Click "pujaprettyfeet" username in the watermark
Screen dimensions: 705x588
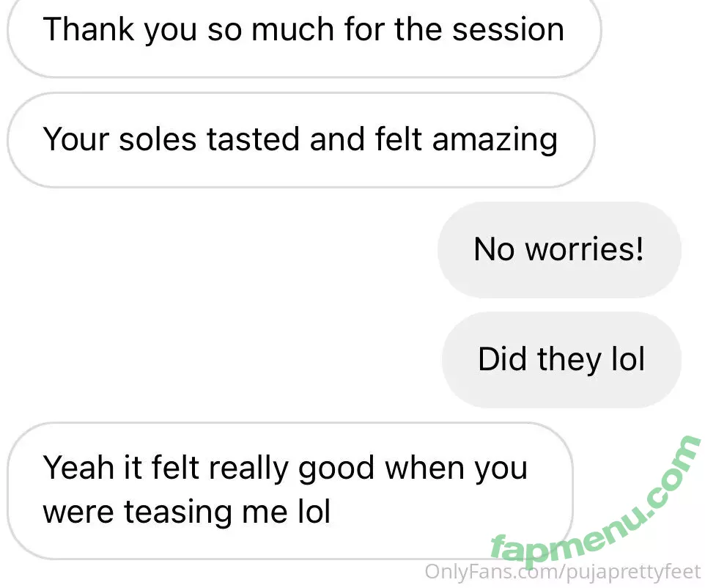click(630, 571)
